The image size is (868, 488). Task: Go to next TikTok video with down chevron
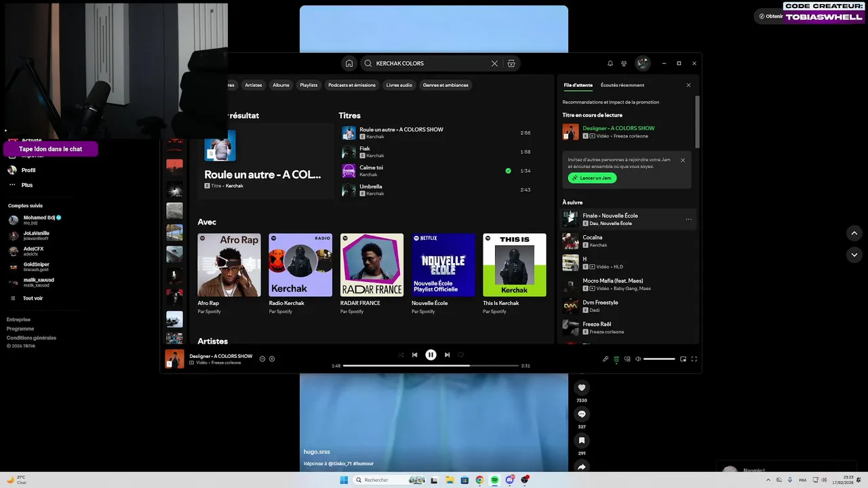click(854, 255)
